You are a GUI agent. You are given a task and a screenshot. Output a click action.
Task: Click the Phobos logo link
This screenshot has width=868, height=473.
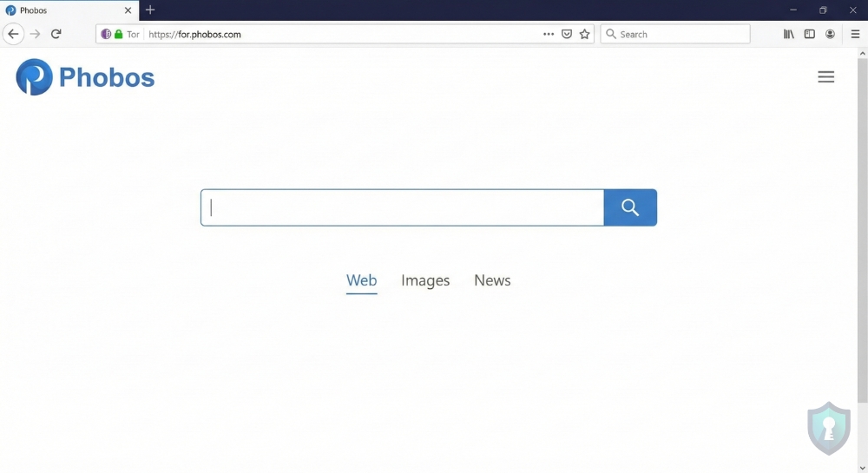[x=85, y=77]
